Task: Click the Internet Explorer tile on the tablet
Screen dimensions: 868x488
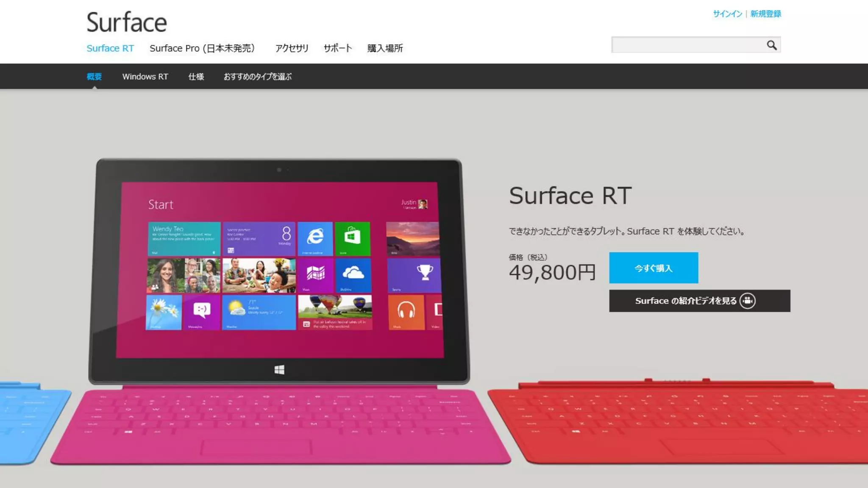Action: 315,238
